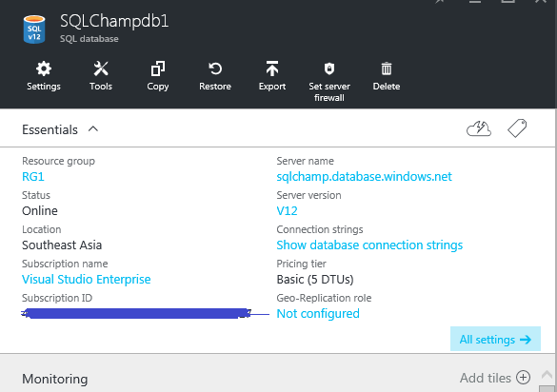Click the All settings button
This screenshot has width=557, height=392.
(x=495, y=339)
